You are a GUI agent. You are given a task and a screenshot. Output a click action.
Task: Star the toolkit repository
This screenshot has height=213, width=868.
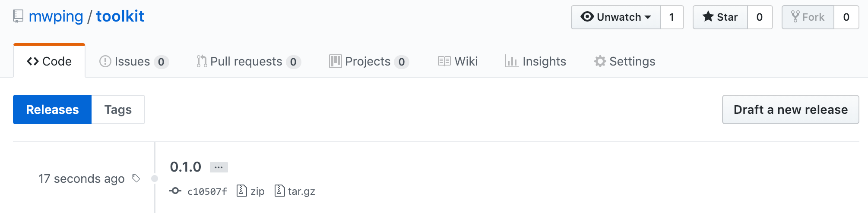(x=720, y=17)
